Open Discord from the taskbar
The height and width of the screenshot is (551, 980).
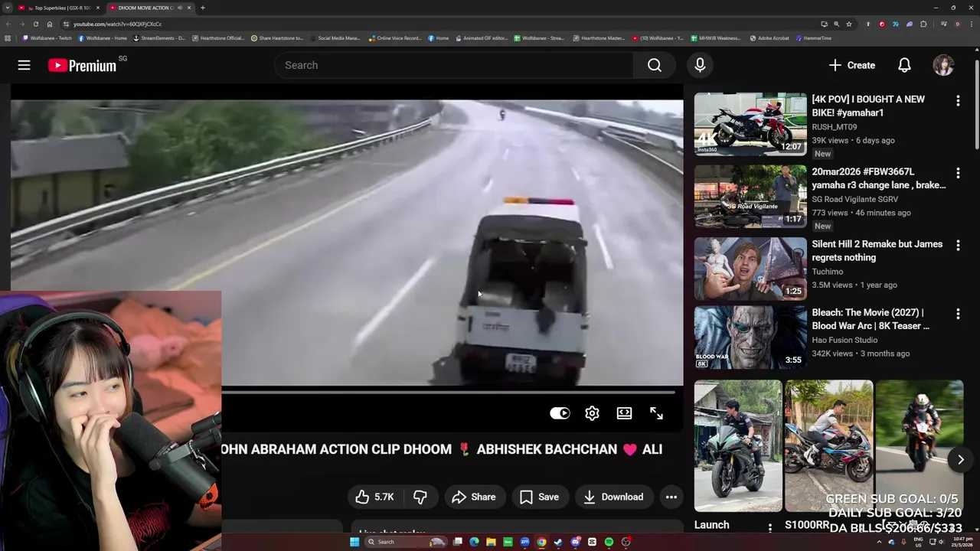click(576, 542)
